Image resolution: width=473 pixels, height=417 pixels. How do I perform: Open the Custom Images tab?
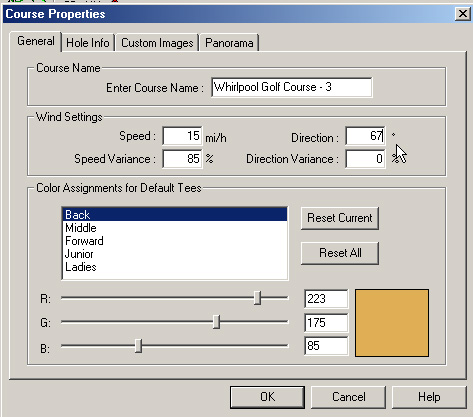coord(157,43)
